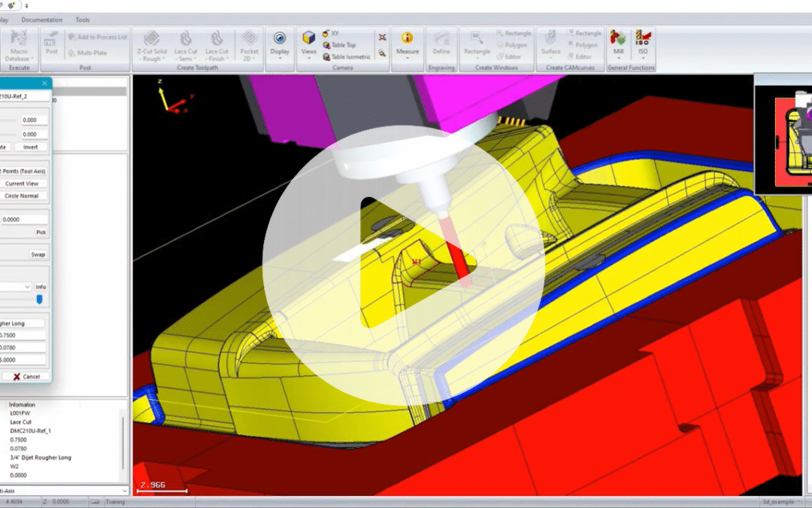This screenshot has height=508, width=812.
Task: Open the Tools menu
Action: click(x=83, y=20)
